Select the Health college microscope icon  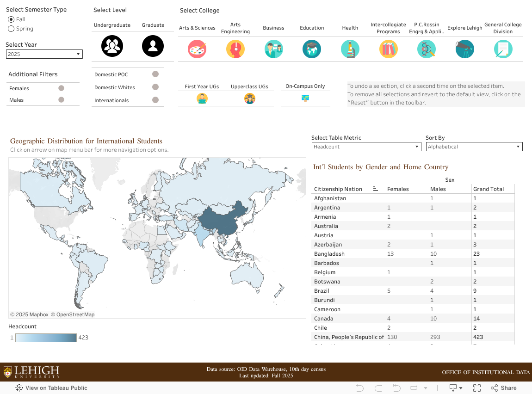click(x=350, y=49)
